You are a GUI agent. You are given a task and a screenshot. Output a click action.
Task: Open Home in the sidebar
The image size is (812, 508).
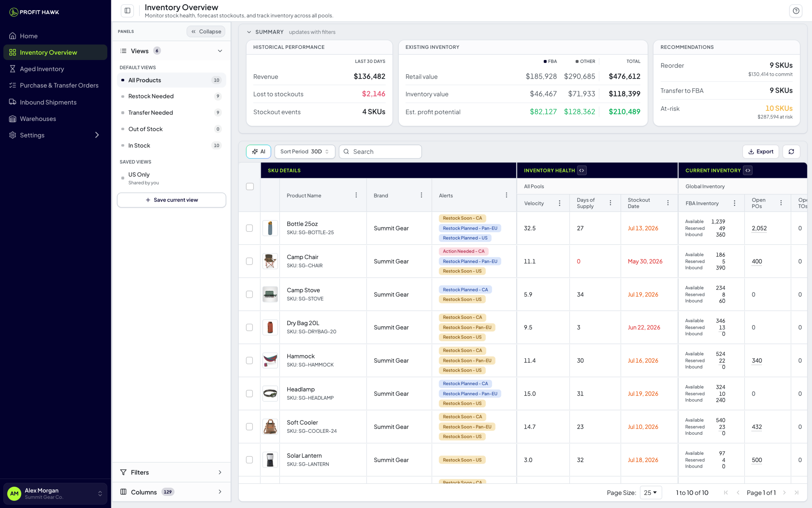pos(56,36)
